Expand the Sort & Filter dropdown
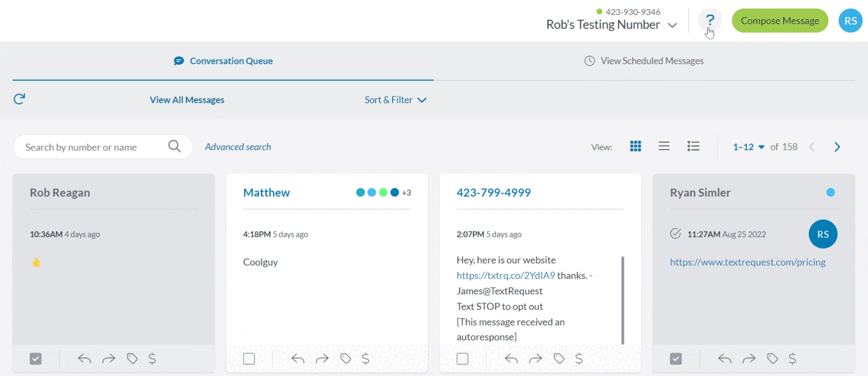This screenshot has height=376, width=868. click(395, 100)
